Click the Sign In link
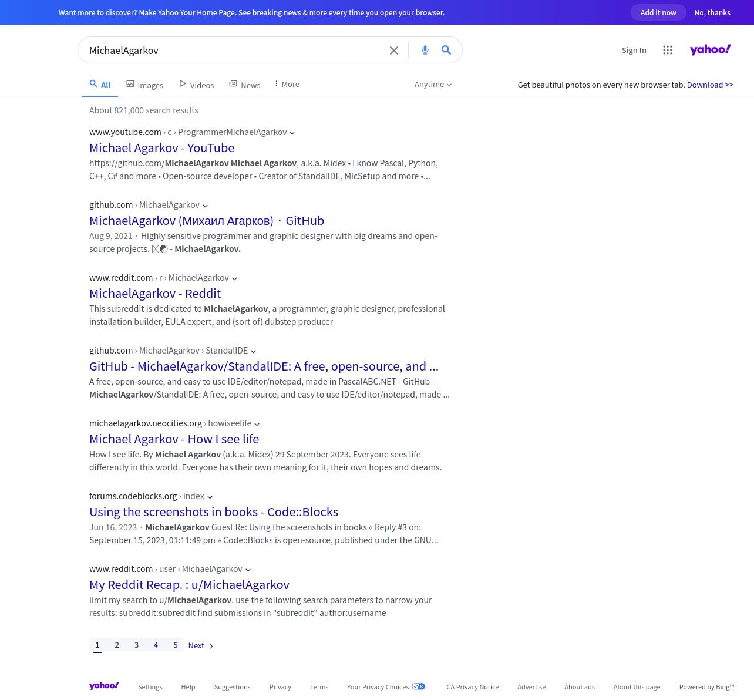 click(634, 50)
